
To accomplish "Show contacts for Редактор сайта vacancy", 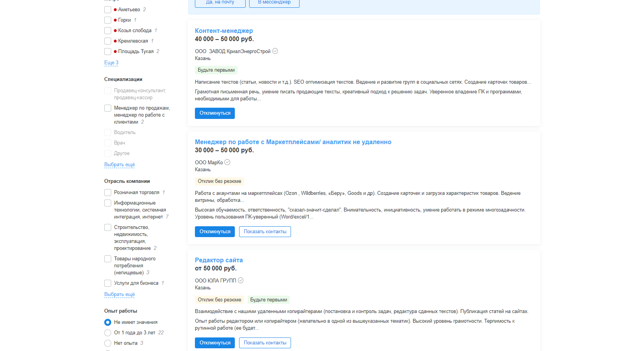I will [265, 343].
